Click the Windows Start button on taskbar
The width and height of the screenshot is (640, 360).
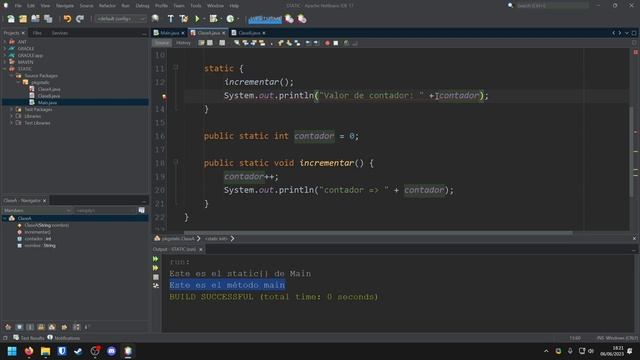[x=12, y=351]
